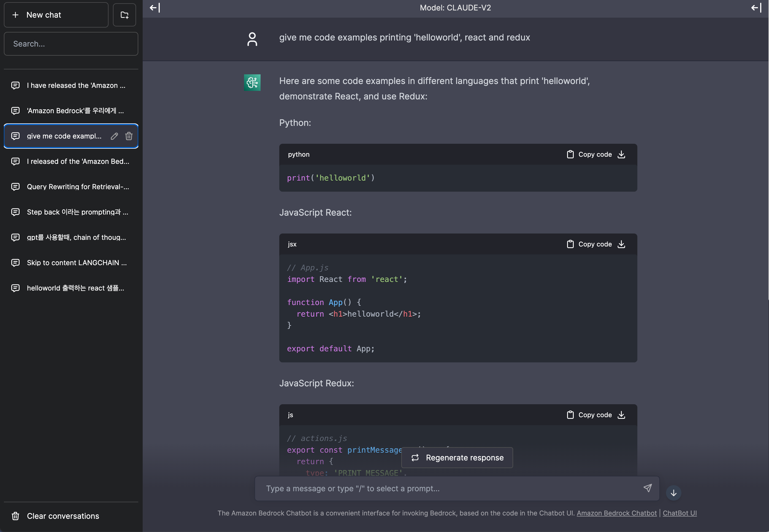Screen dimensions: 769x532
Task: Copy the jsx code via download icon
Action: click(x=621, y=244)
